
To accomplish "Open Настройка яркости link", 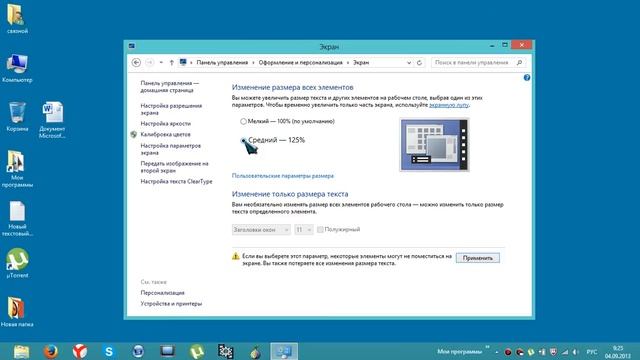I will pos(165,123).
